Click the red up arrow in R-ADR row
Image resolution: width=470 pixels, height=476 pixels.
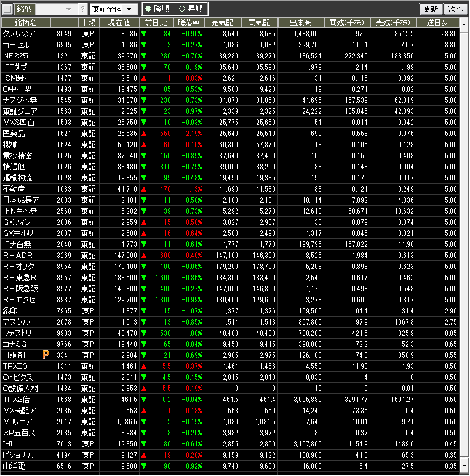click(x=144, y=256)
